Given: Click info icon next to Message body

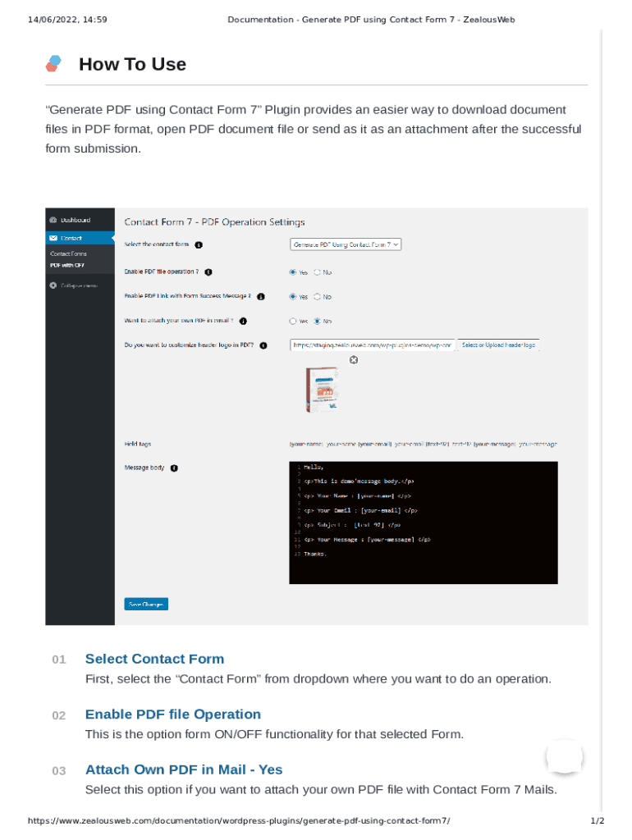Looking at the screenshot, I should (174, 468).
